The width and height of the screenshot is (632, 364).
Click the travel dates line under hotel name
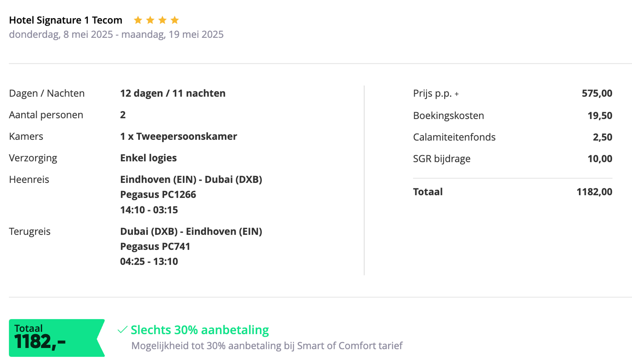pos(116,34)
